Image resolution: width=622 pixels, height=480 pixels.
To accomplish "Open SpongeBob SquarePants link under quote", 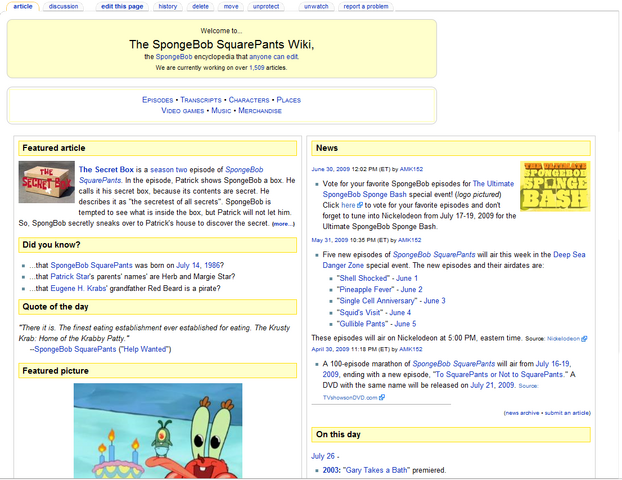I will tap(75, 349).
